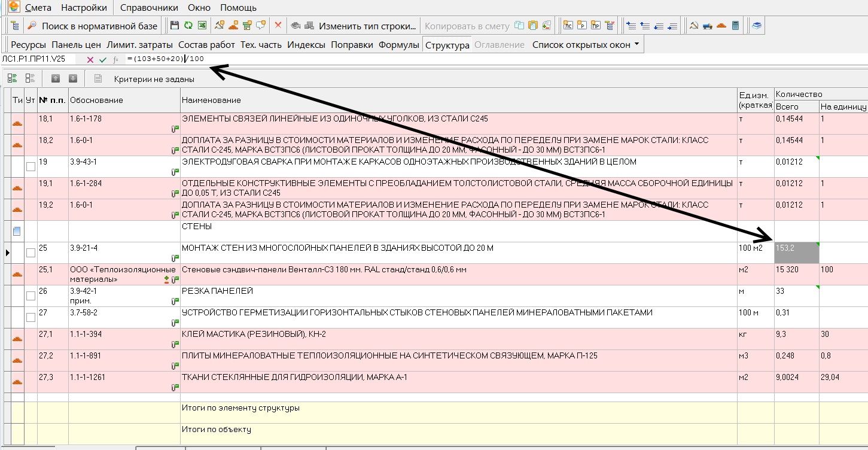Screen dimensions: 868x450
Task: Click the orange bricks materials icon in toolbar
Action: point(721,26)
